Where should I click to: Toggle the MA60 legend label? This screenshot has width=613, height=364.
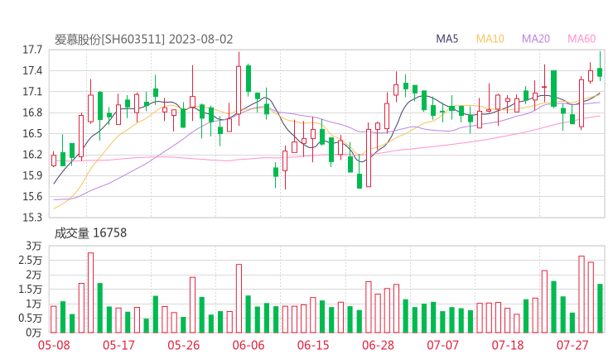582,39
